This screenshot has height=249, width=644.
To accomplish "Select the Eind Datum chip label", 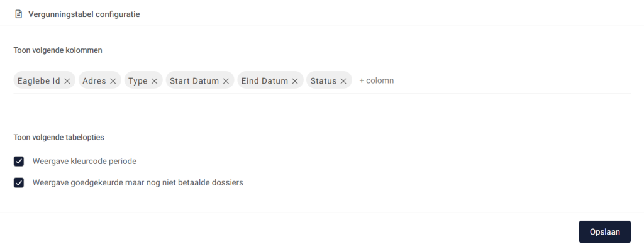I will tap(265, 81).
